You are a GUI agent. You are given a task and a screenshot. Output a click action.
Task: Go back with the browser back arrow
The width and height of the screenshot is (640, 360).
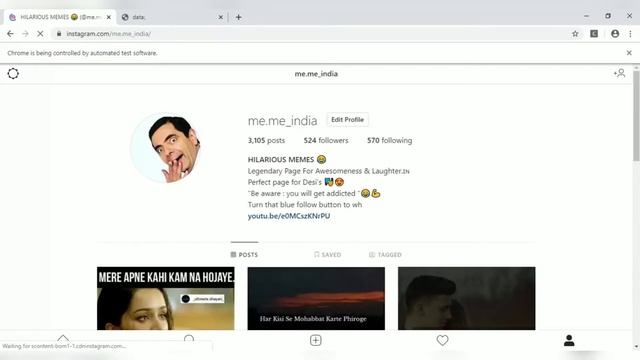click(10, 34)
